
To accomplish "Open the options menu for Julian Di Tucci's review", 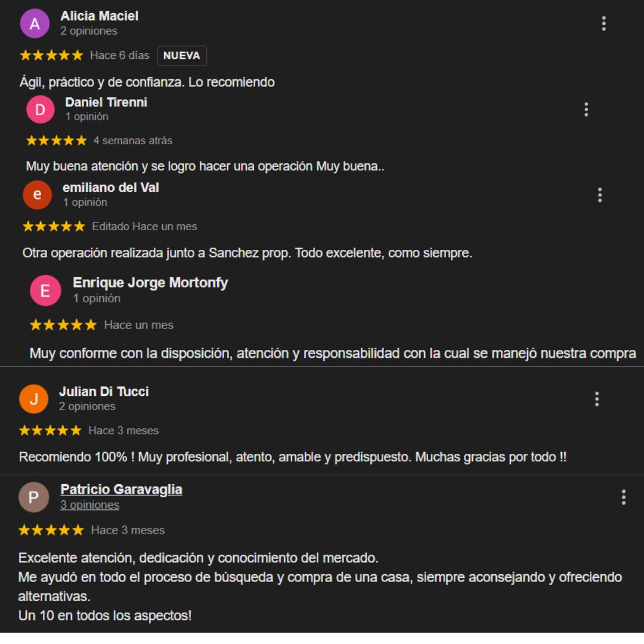I will pos(597,399).
